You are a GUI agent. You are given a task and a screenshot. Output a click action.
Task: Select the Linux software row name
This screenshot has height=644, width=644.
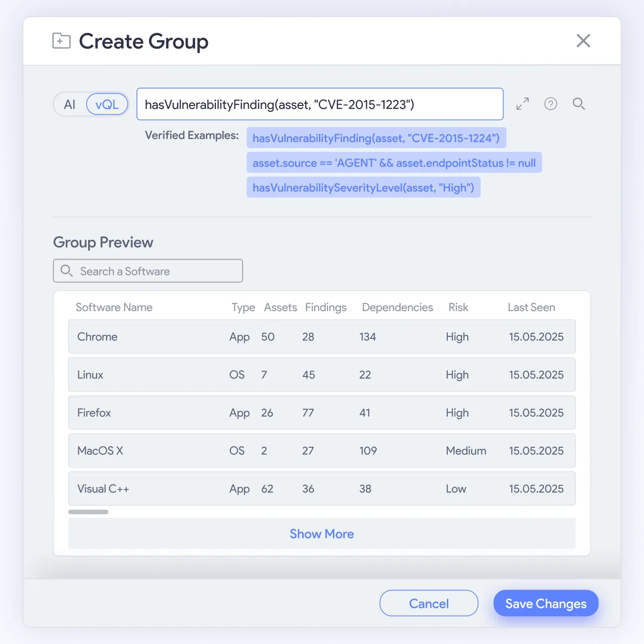click(90, 375)
